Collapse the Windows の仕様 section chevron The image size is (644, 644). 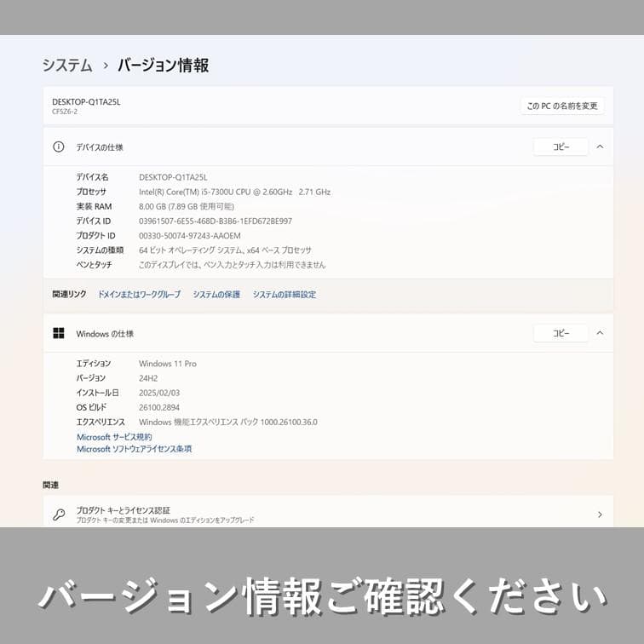tap(600, 333)
